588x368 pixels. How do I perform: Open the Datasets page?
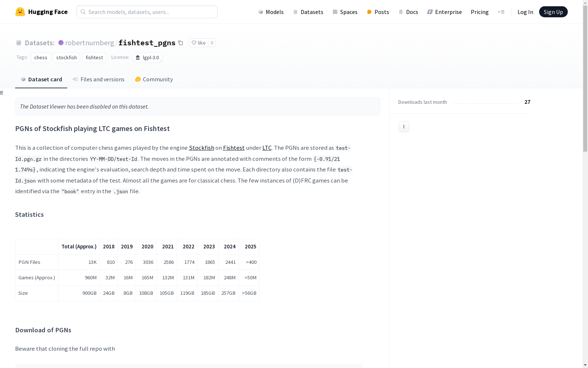point(308,12)
